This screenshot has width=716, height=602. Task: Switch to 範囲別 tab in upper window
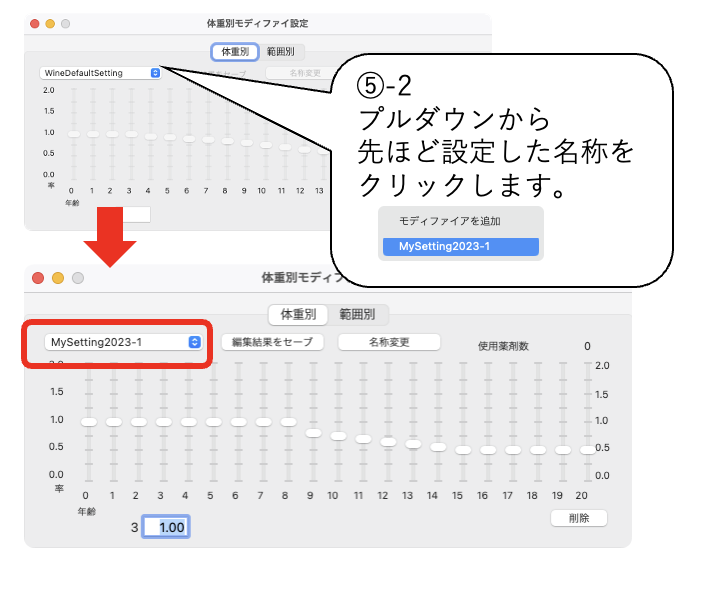pyautogui.click(x=286, y=52)
